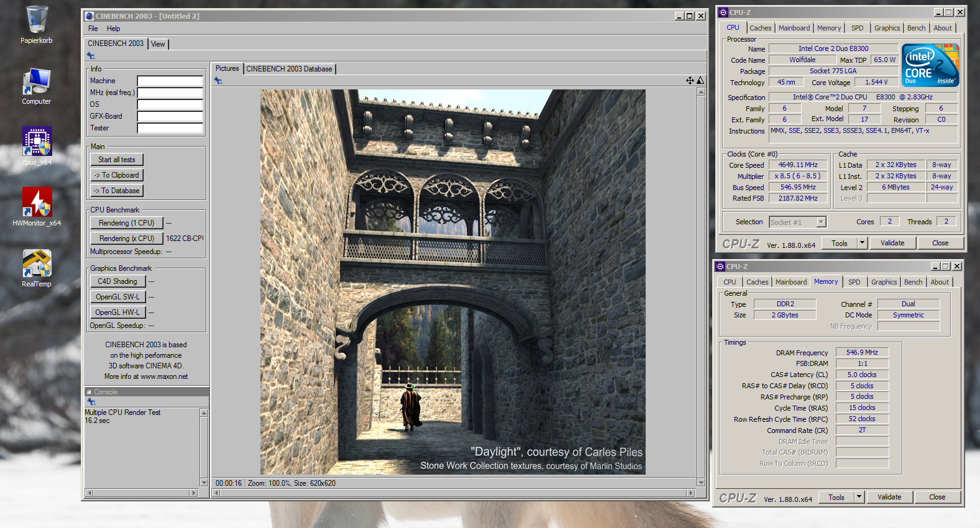Click the zoom triangle icon above the render

tap(700, 80)
